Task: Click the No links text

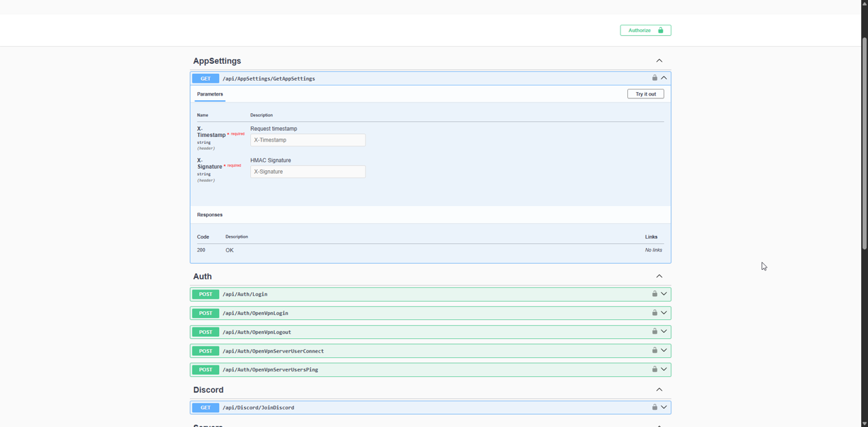Action: pos(654,250)
